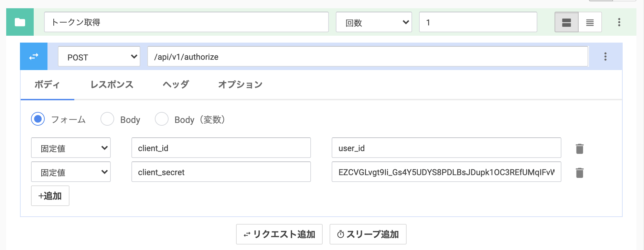Click the client_secret key field

[221, 172]
